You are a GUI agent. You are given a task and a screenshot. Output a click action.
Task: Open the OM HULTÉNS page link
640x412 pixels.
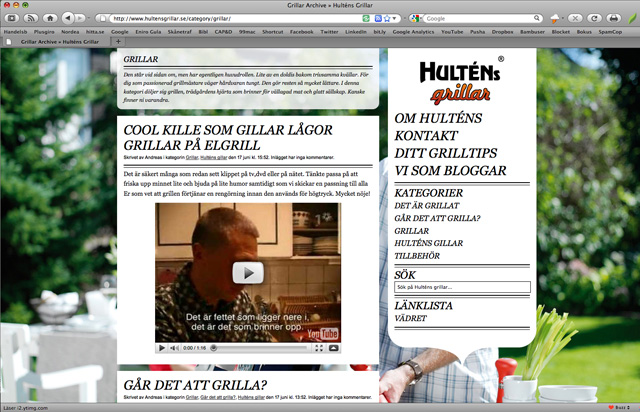pos(438,118)
